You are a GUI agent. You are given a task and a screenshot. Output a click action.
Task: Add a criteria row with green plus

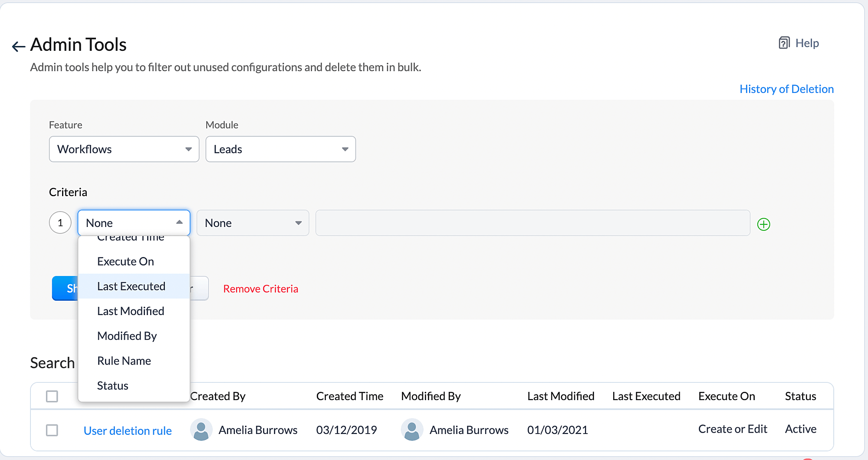tap(763, 224)
